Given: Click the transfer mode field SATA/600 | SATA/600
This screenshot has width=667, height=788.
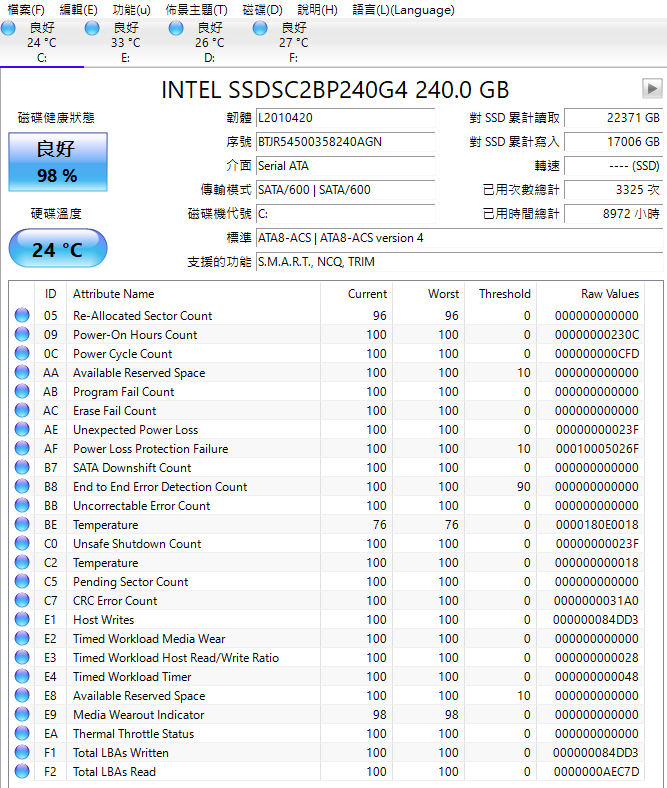Looking at the screenshot, I should pyautogui.click(x=345, y=190).
